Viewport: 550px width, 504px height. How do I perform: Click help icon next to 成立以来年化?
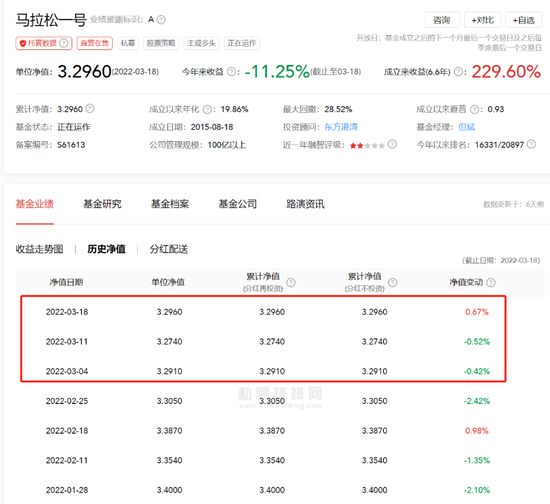pyautogui.click(x=208, y=109)
